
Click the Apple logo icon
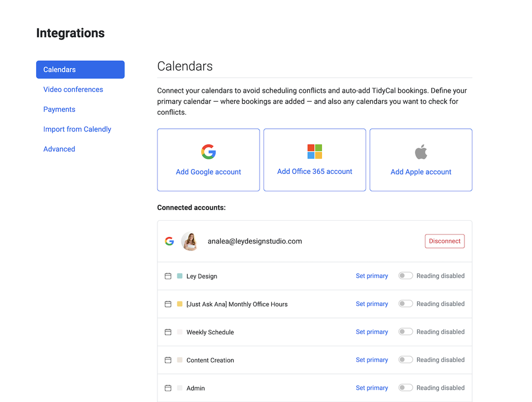click(421, 151)
